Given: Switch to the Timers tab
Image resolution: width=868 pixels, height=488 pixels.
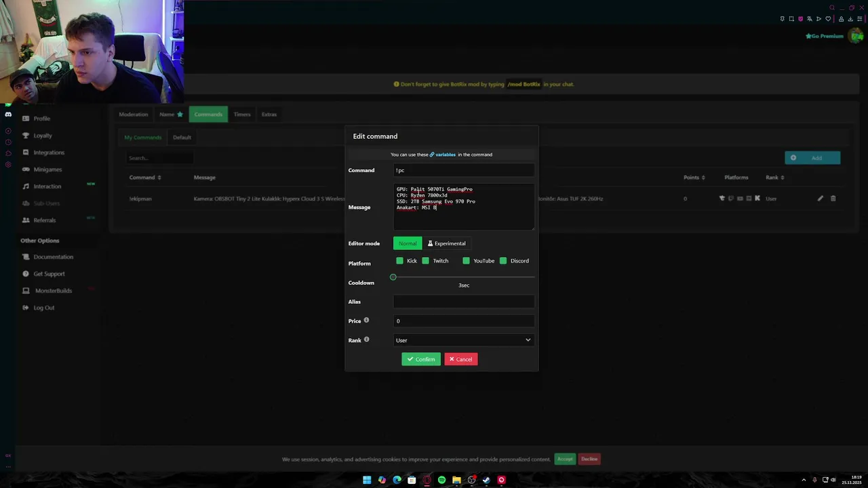Looking at the screenshot, I should (x=242, y=115).
